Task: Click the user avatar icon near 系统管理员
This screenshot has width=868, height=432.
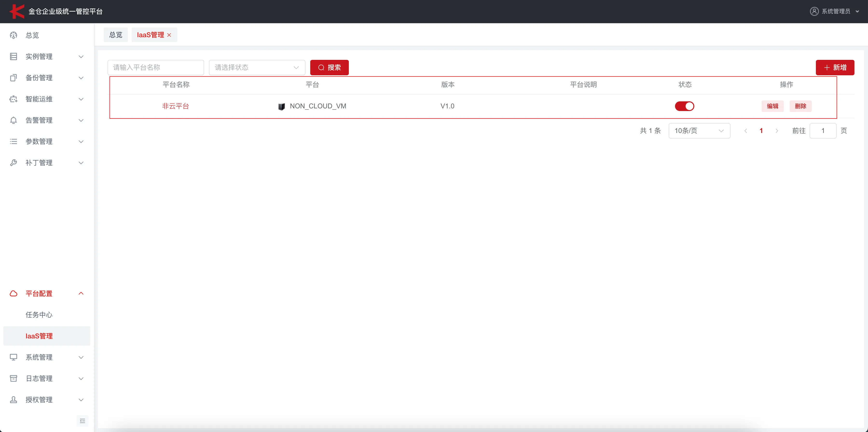Action: 814,11
